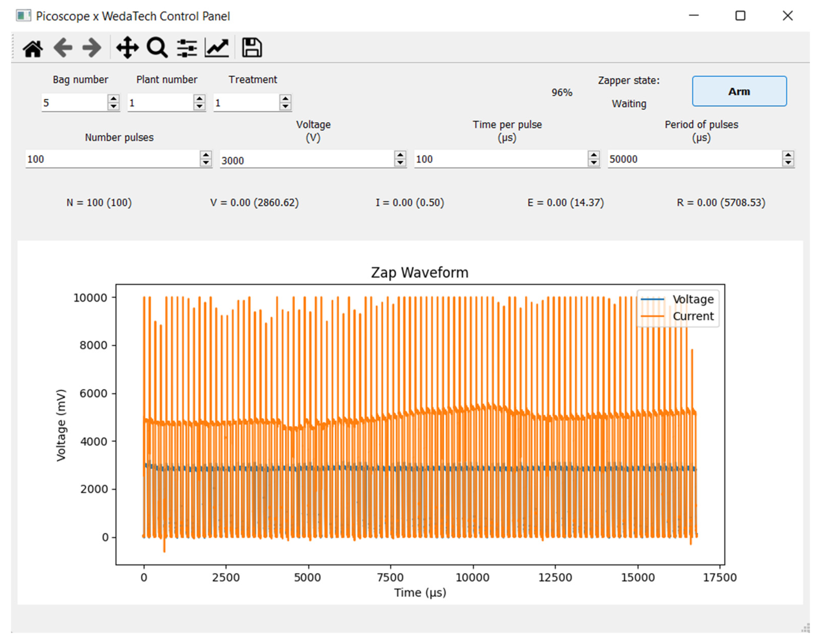This screenshot has height=644, width=823.
Task: Increase the Period of pulses value
Action: tap(788, 155)
